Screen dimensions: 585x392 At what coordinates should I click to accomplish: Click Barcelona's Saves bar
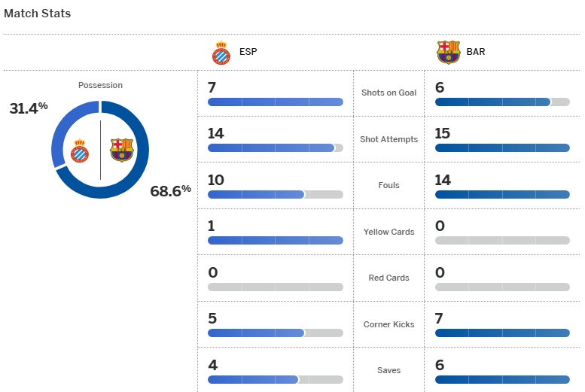pyautogui.click(x=502, y=379)
